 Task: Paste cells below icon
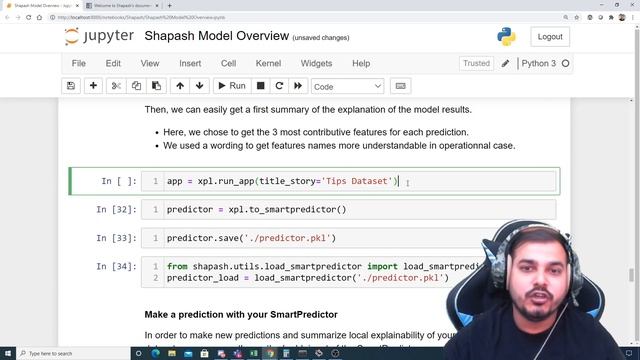(156, 86)
